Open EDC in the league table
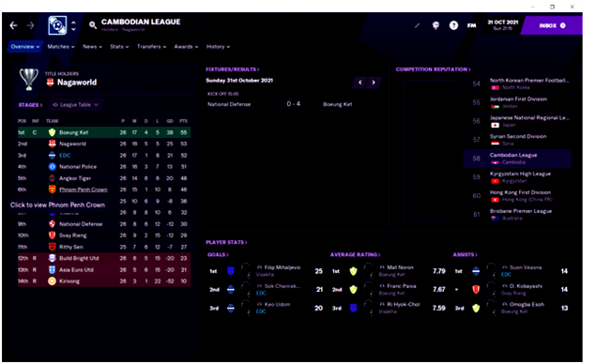Image resolution: width=596 pixels, height=364 pixels. (x=65, y=156)
